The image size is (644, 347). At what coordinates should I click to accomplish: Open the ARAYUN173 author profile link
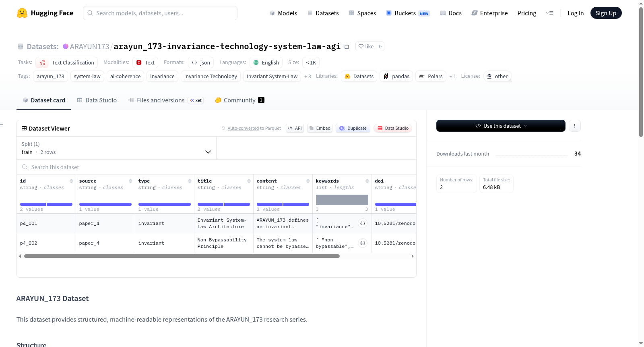[89, 46]
